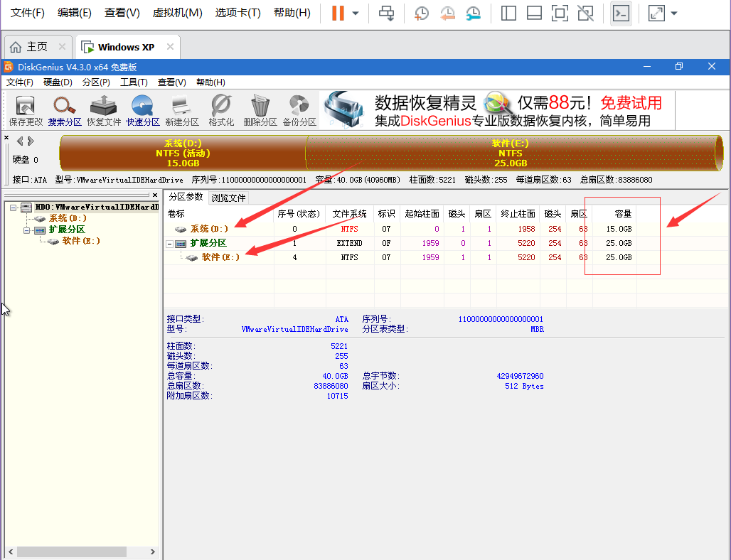Open DiskGenius 分区(P) menu
Screen dimensions: 731x560
[96, 82]
